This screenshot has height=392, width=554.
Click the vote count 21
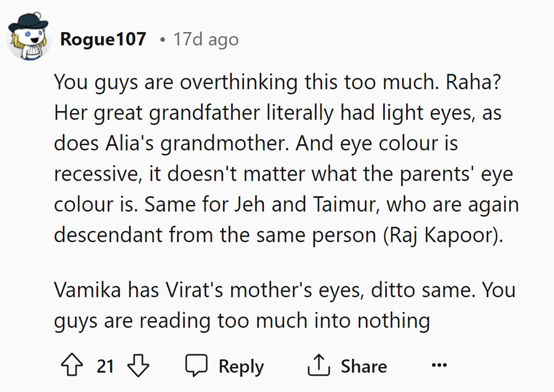click(x=105, y=366)
